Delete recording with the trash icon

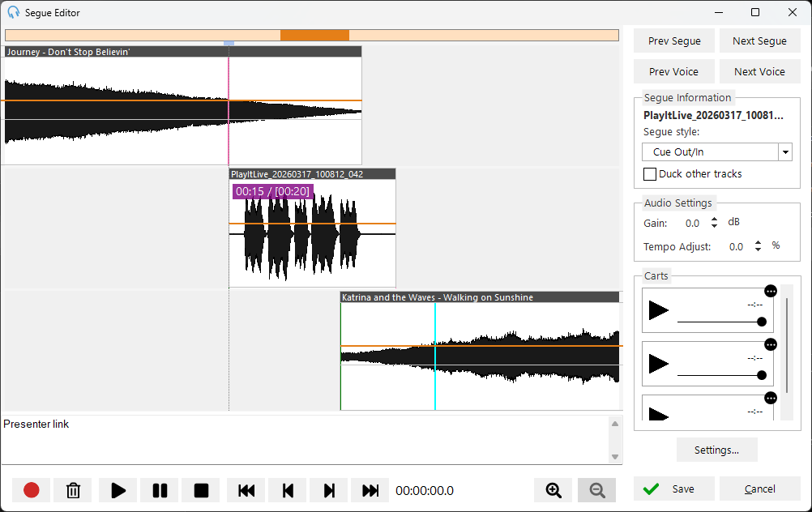tap(73, 490)
